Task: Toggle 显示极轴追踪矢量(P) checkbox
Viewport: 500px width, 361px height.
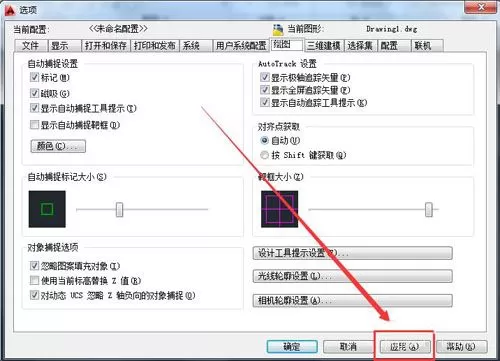Action: point(265,77)
